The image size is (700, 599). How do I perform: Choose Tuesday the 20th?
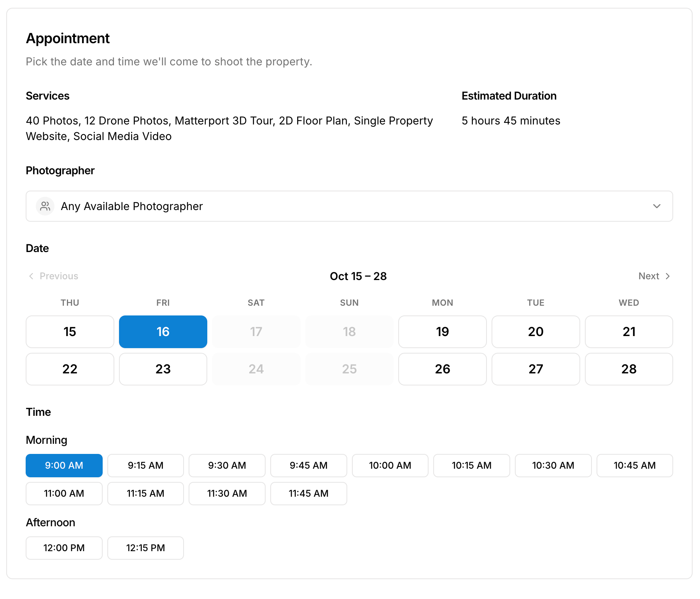[536, 332]
